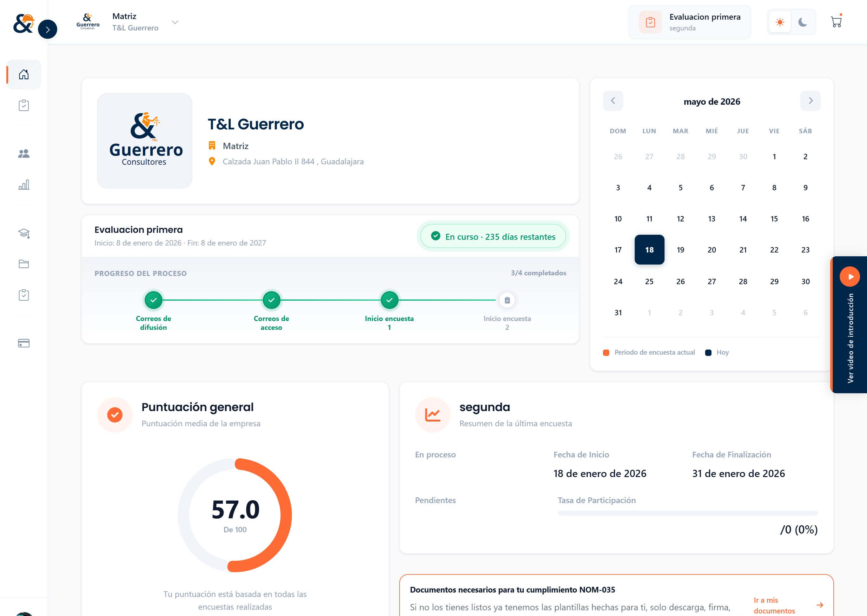Expand the sidebar with arrow button
Screen dimensions: 867x616
(47, 29)
